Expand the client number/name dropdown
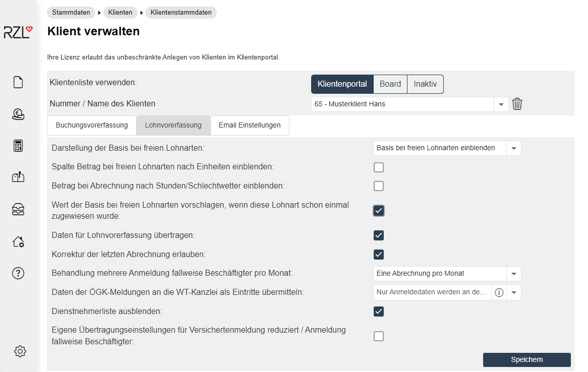Viewport: 588px width, 372px height. [501, 104]
